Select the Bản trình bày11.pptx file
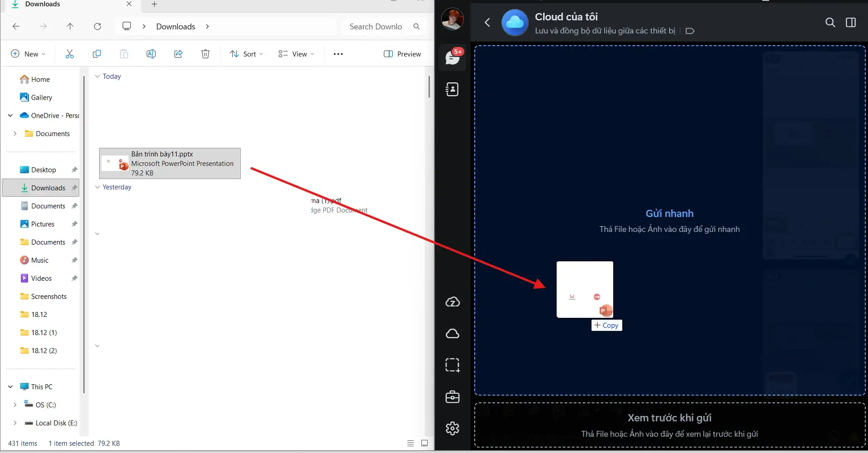This screenshot has width=868, height=453. coord(169,163)
